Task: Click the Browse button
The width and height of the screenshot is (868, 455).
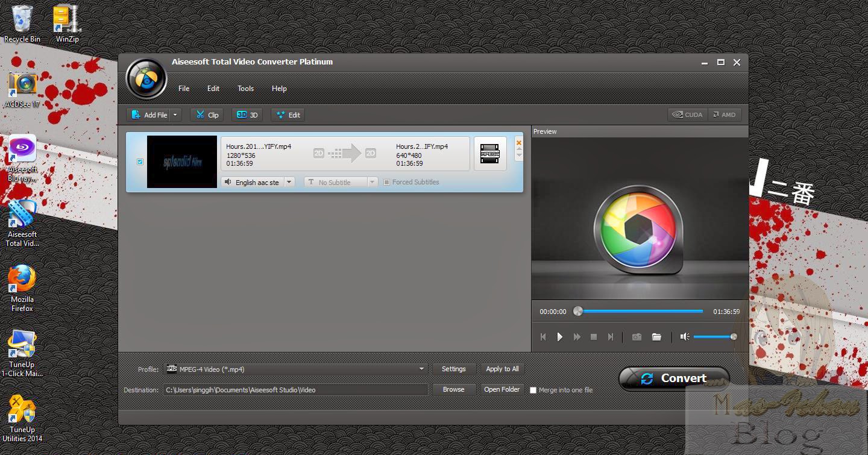Action: point(454,389)
